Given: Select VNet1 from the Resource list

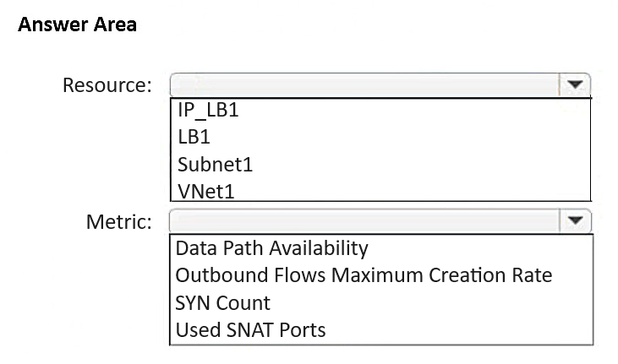Looking at the screenshot, I should coord(205,192).
